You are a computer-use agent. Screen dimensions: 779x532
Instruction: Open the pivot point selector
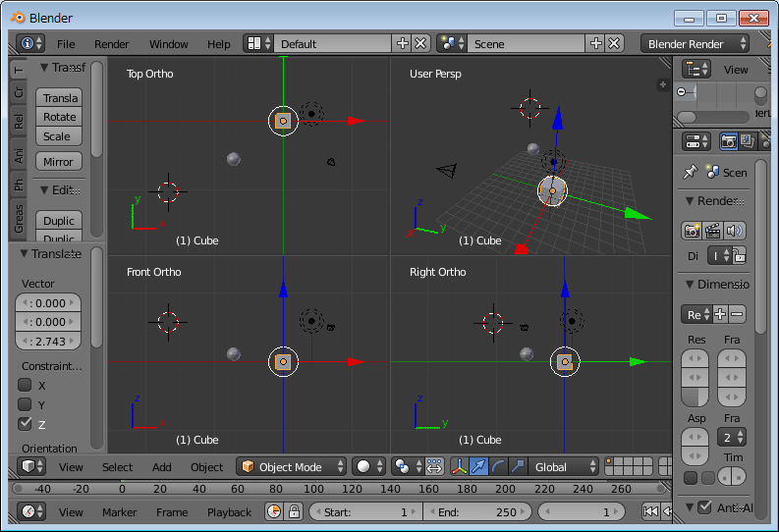click(x=407, y=466)
